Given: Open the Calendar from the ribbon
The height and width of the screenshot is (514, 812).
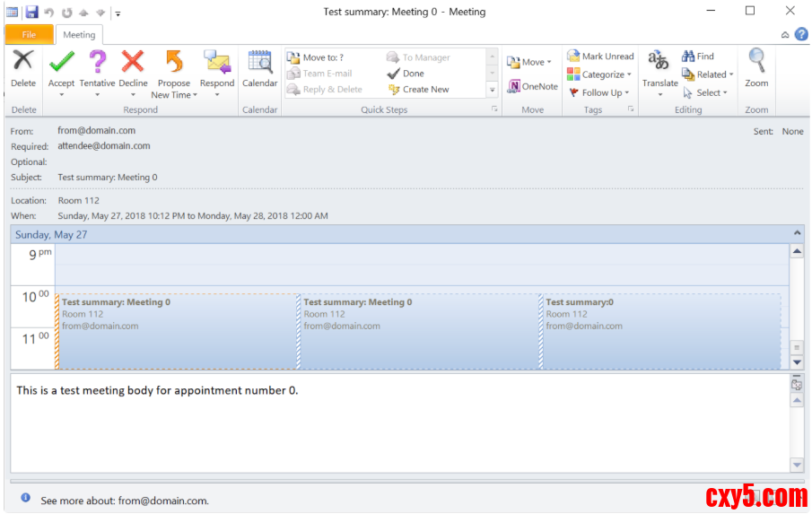Looking at the screenshot, I should 259,68.
